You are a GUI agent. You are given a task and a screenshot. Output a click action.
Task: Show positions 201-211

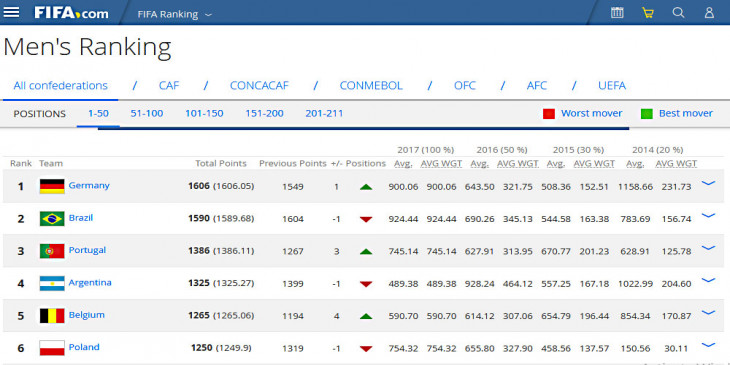(x=324, y=114)
